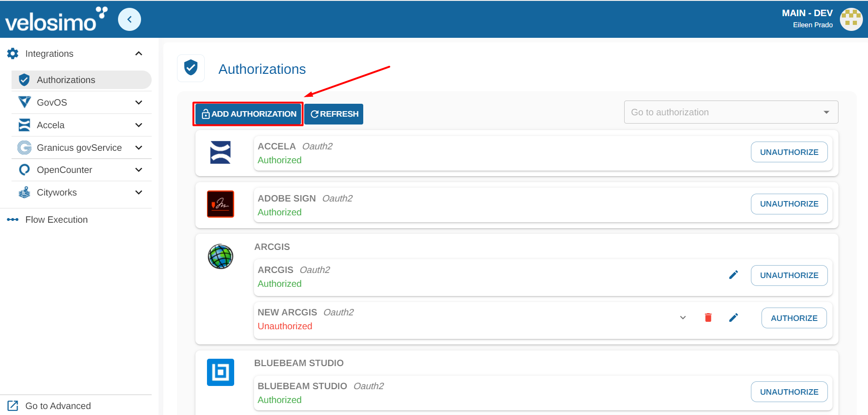
Task: Click the NEW ARCGIS Oauth2 row title
Action: coord(306,312)
